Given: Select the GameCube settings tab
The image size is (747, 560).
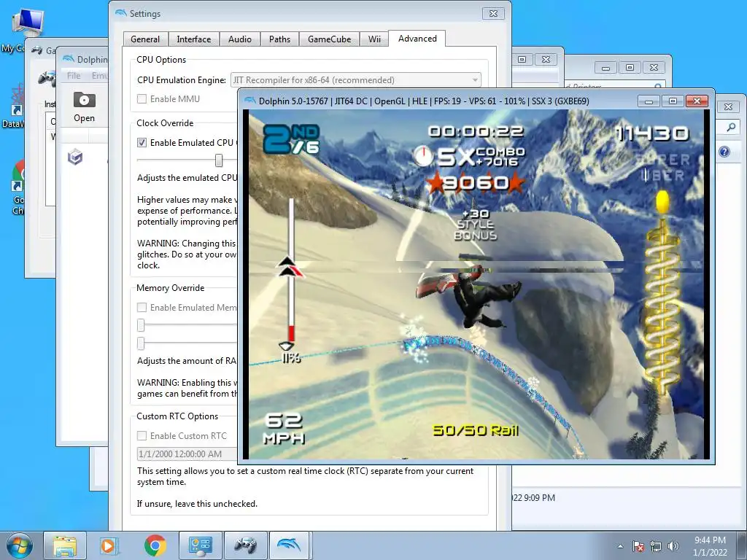Looking at the screenshot, I should pyautogui.click(x=329, y=39).
